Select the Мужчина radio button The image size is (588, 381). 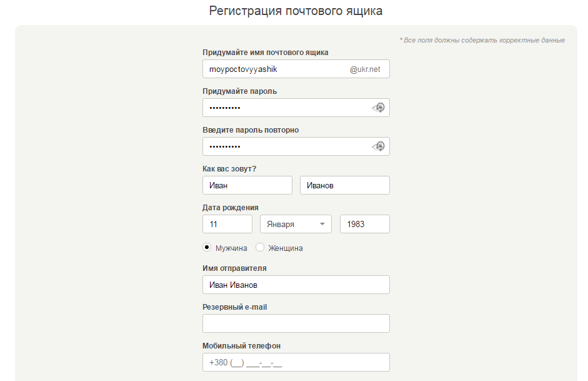click(x=207, y=247)
